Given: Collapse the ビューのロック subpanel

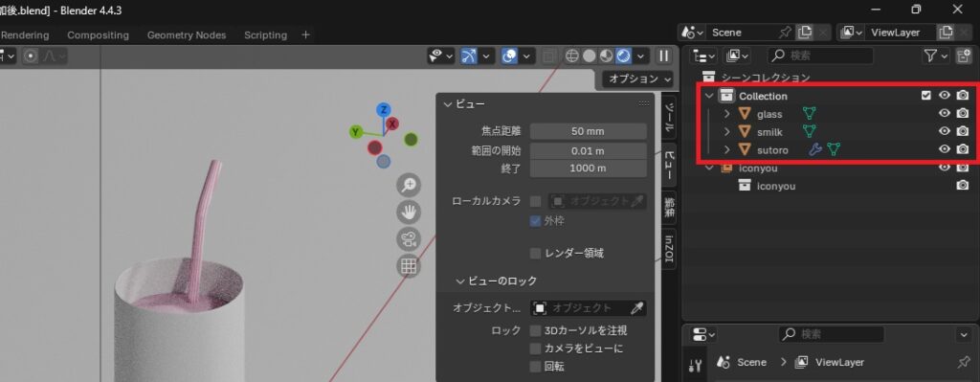Looking at the screenshot, I should coord(461,281).
